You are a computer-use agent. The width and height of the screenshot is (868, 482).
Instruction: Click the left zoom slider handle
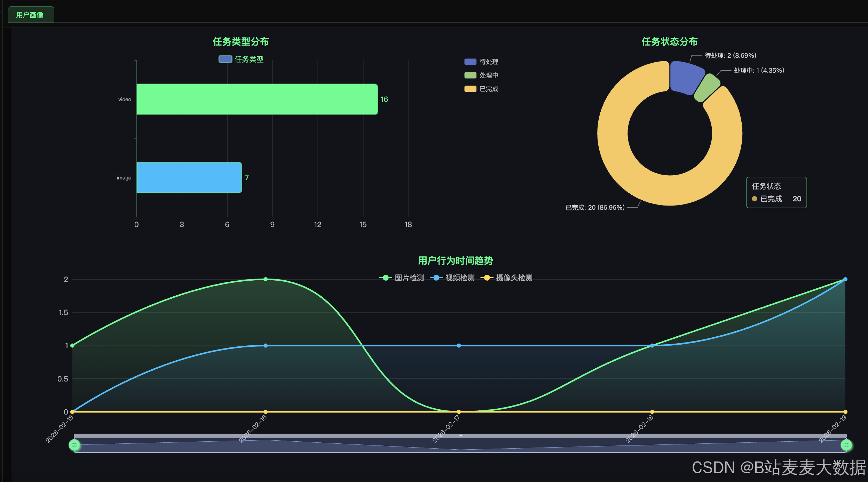tap(74, 445)
